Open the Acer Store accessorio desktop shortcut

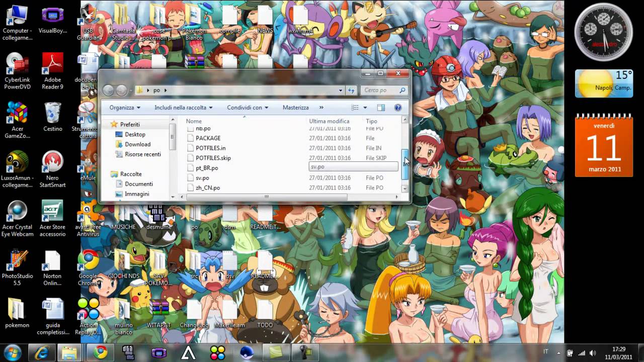tap(52, 218)
